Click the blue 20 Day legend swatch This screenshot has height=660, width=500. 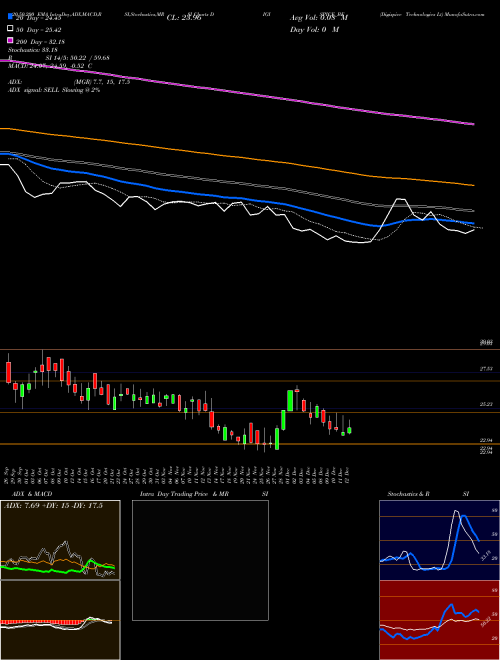click(10, 17)
